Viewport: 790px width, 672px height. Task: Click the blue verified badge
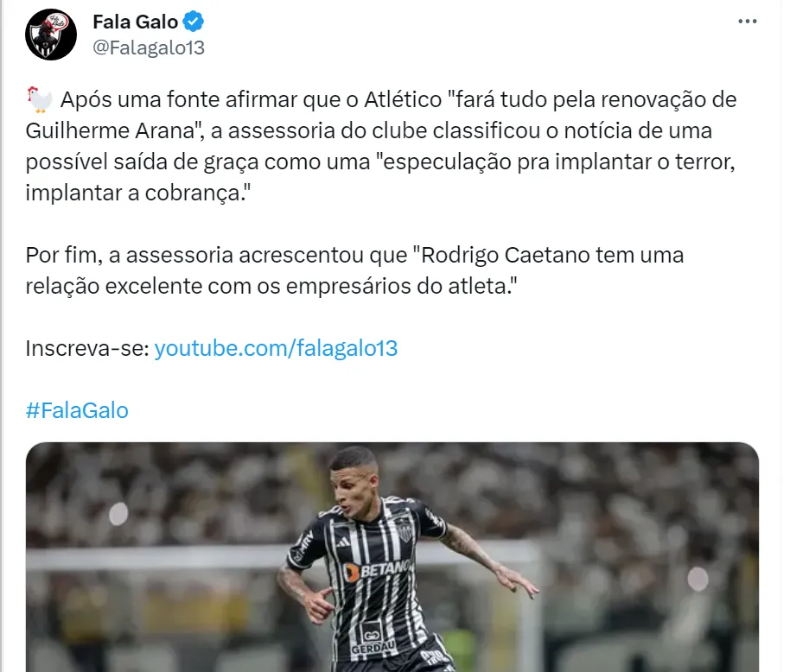(194, 22)
